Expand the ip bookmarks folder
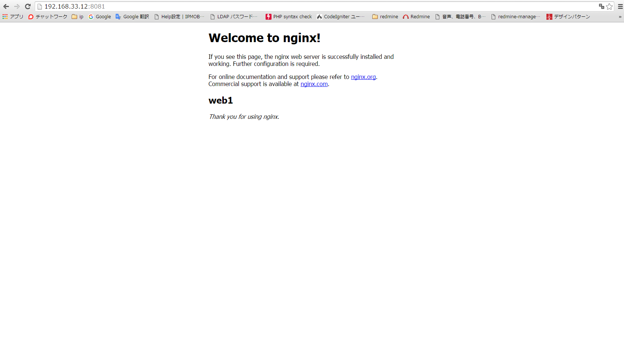The image size is (624, 364). point(77,16)
